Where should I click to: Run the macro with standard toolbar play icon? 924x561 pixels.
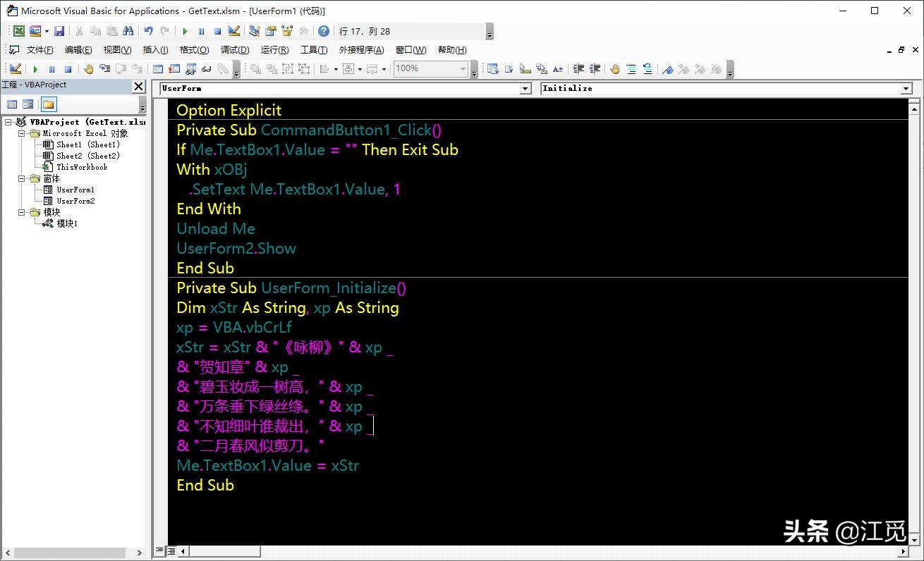pyautogui.click(x=185, y=31)
